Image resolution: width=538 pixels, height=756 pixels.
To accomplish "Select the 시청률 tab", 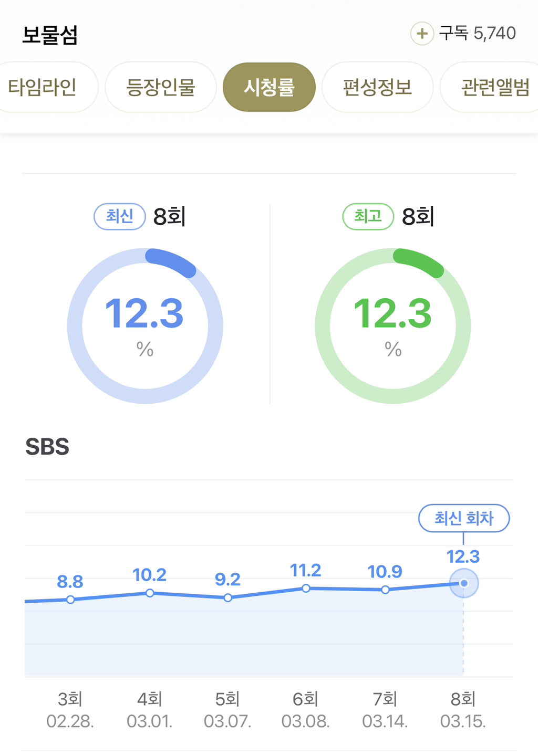I will tap(269, 87).
